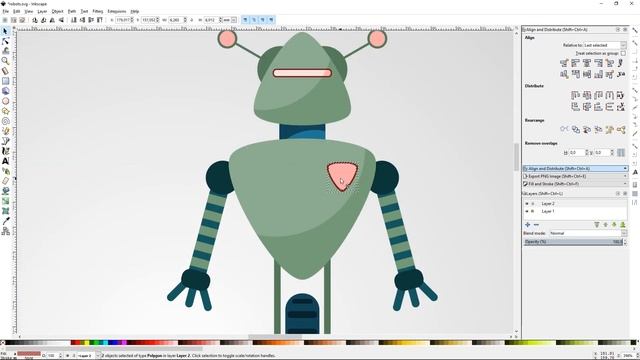Screen dimensions: 640x360
Task: Delete the current layer
Action: click(536, 224)
